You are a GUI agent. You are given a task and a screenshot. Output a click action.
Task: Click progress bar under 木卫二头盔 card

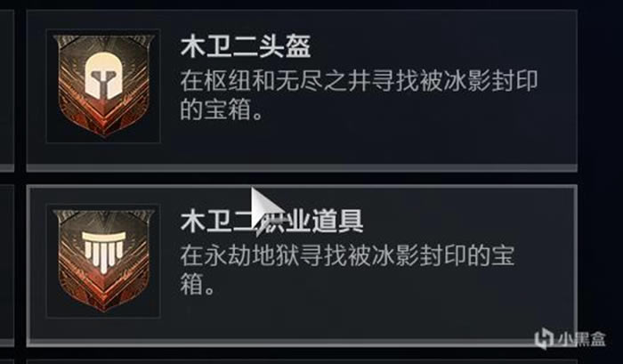coord(302,167)
